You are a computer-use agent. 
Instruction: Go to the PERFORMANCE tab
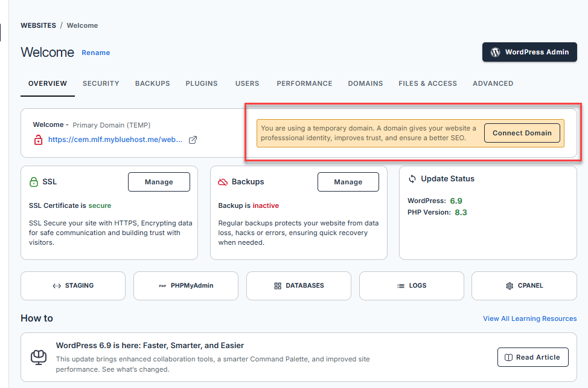coord(304,83)
